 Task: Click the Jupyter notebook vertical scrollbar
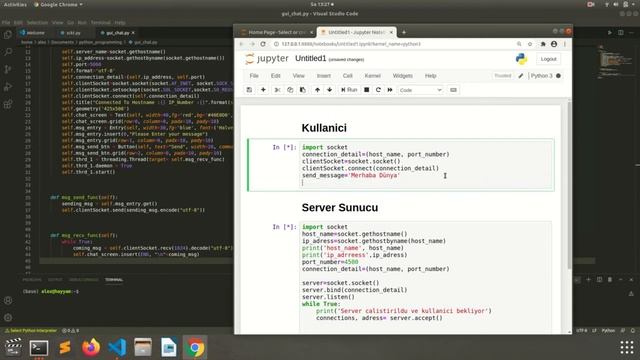(x=569, y=186)
